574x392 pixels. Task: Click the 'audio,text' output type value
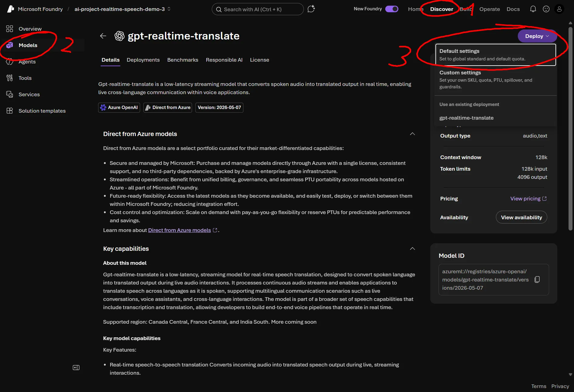point(535,136)
